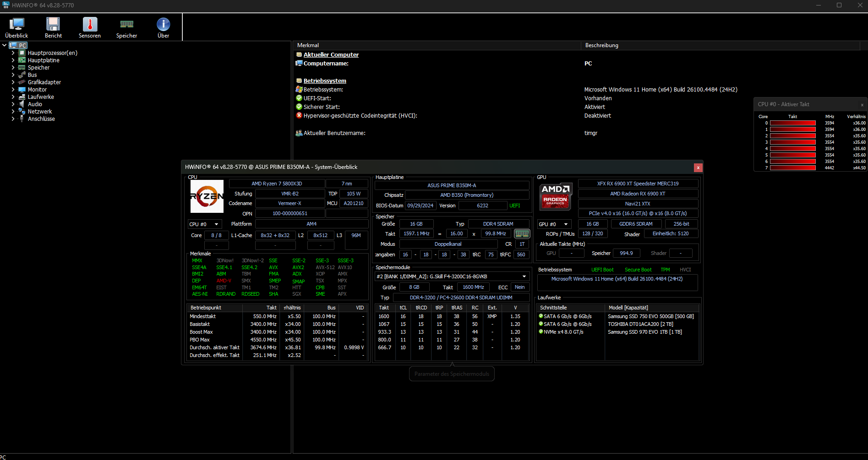Image resolution: width=868 pixels, height=460 pixels.
Task: Click the green check icon beside Sicherer Start
Action: coord(299,107)
